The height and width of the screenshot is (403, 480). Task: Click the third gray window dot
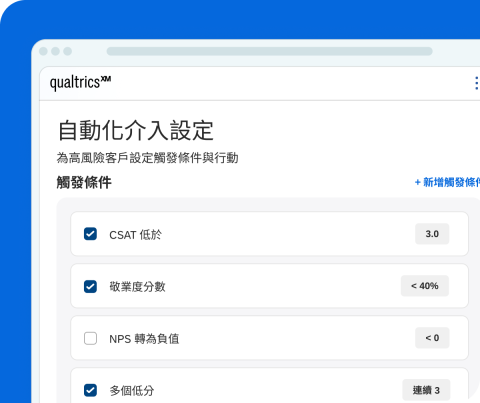(x=68, y=51)
